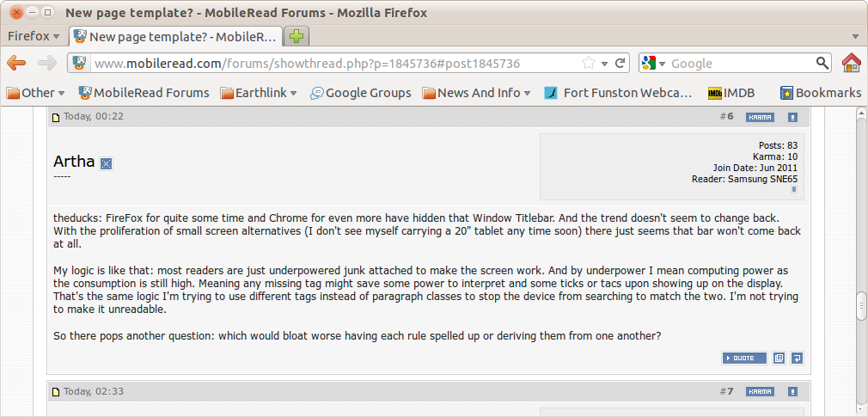Expand the Other bookmarks folder
868x417 pixels.
point(36,93)
